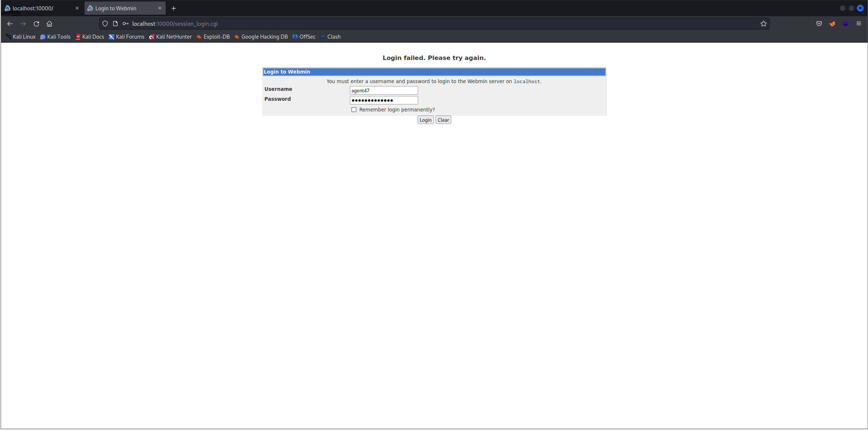Switch to the localhost:10000/ tab

pos(37,8)
